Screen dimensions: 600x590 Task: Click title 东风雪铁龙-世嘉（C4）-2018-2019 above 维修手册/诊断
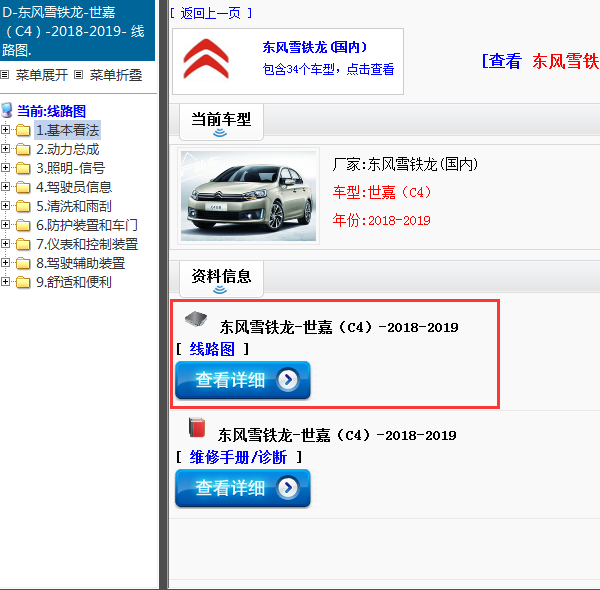(x=337, y=435)
